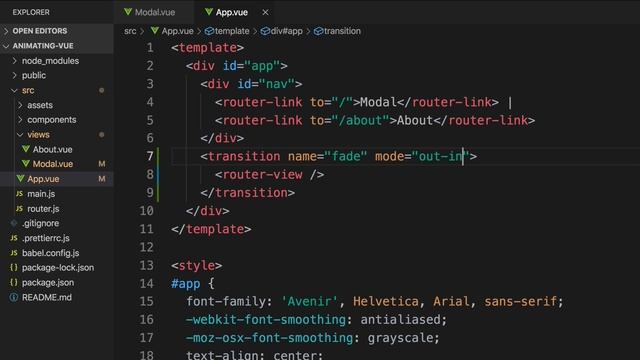Image resolution: width=640 pixels, height=360 pixels.
Task: Click the template symbol icon in breadcrumbs
Action: click(x=209, y=31)
